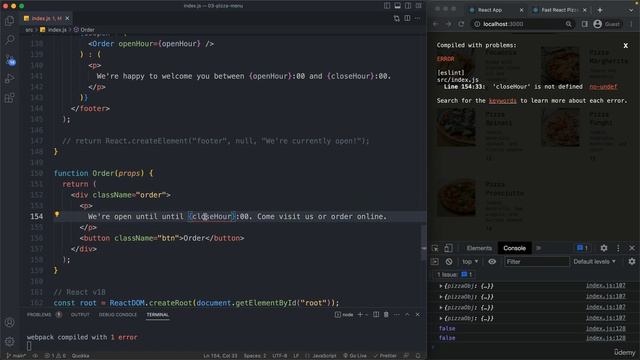The width and height of the screenshot is (640, 360).
Task: Click the errors and warnings count in the status bar
Action: tap(55, 356)
